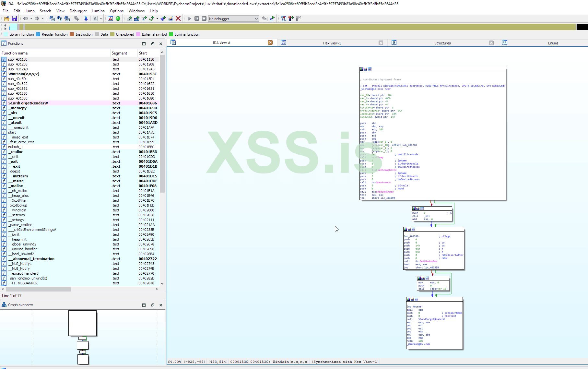Switch to the Hex View-1 tab
The image size is (588, 369).
[x=332, y=43]
